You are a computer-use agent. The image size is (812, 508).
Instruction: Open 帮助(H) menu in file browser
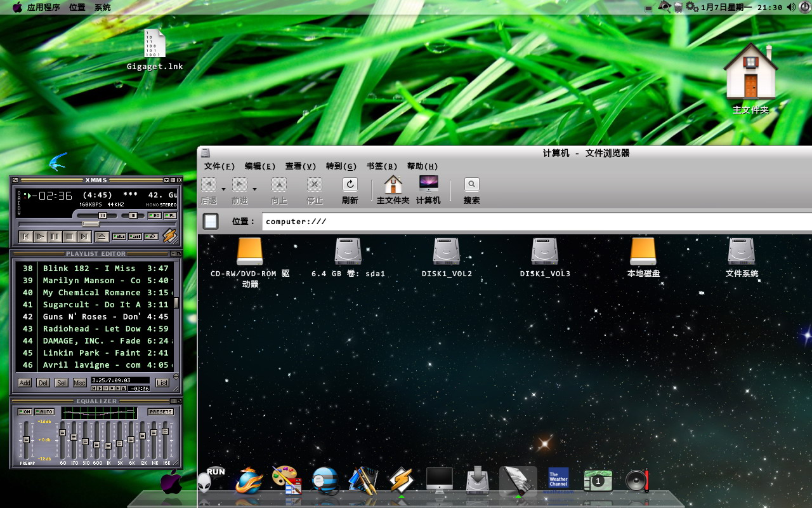pos(422,166)
